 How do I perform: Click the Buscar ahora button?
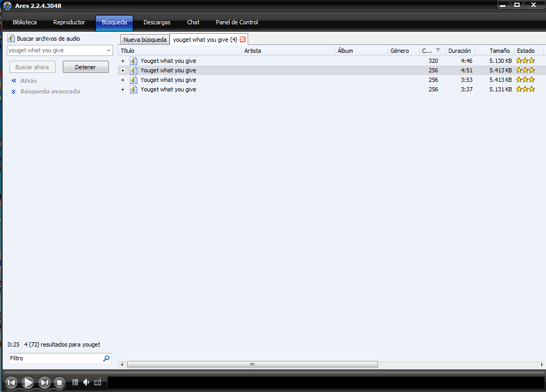point(32,67)
